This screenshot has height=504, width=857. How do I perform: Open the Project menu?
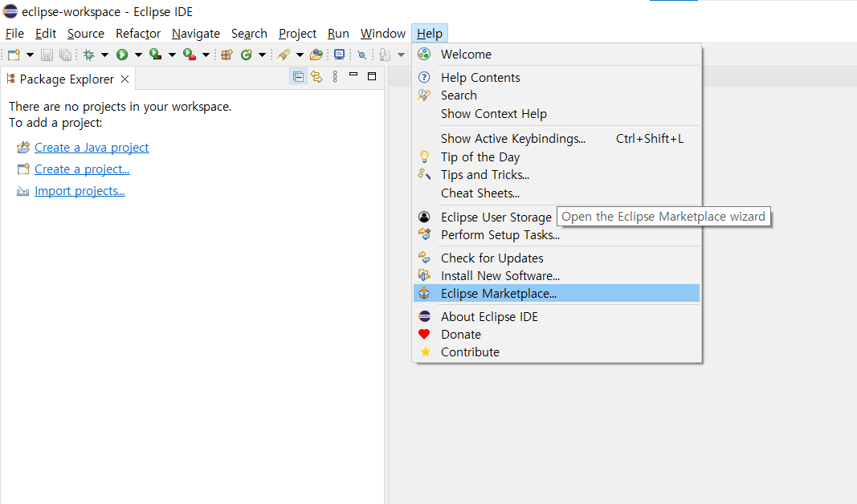297,34
